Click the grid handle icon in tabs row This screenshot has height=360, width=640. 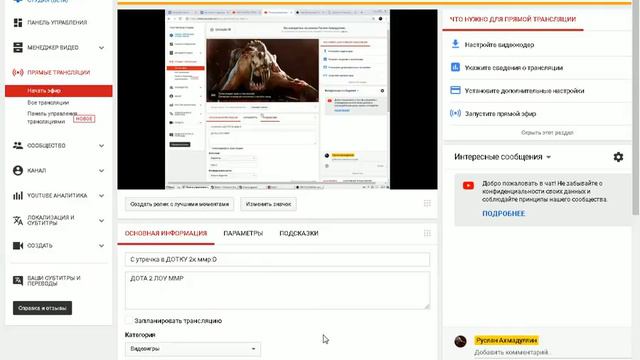[x=427, y=233]
